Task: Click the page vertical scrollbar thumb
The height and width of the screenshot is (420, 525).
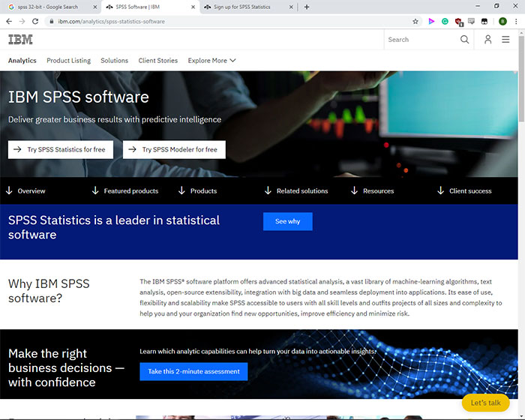Action: (x=521, y=77)
